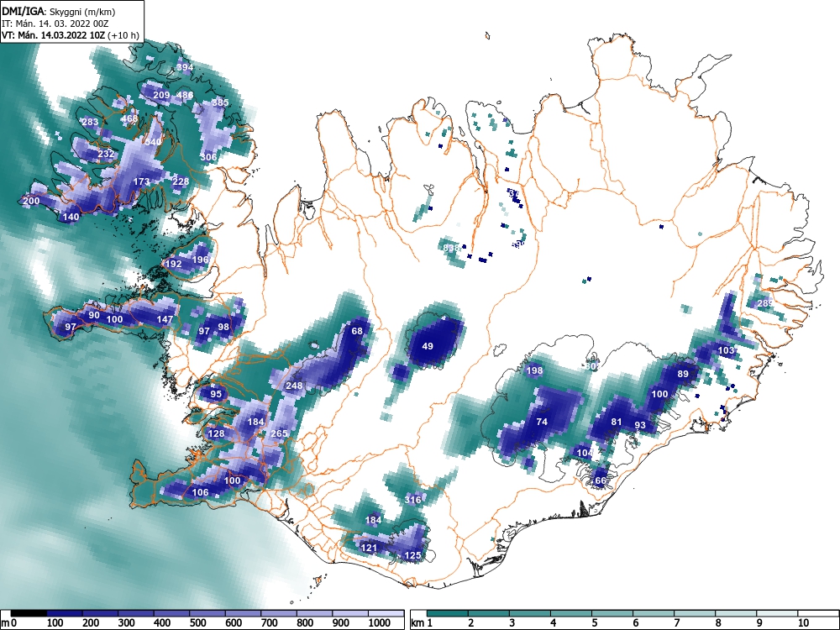Click the 836 value in the north
This screenshot has width=840, height=630.
[x=452, y=248]
